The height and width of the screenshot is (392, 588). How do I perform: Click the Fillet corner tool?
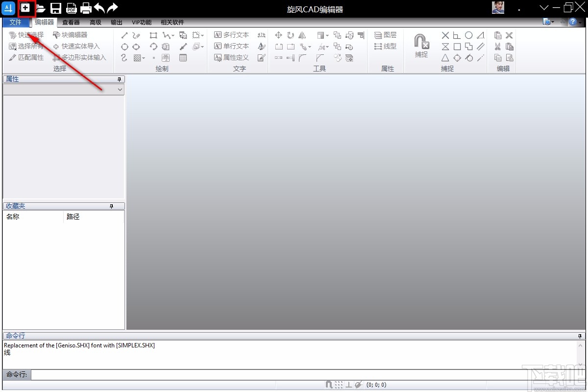pos(302,58)
